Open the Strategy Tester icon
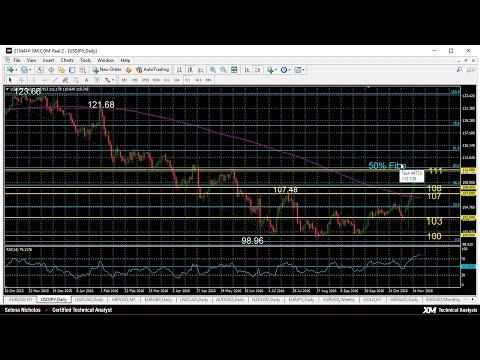480x360 pixels. tap(82, 70)
